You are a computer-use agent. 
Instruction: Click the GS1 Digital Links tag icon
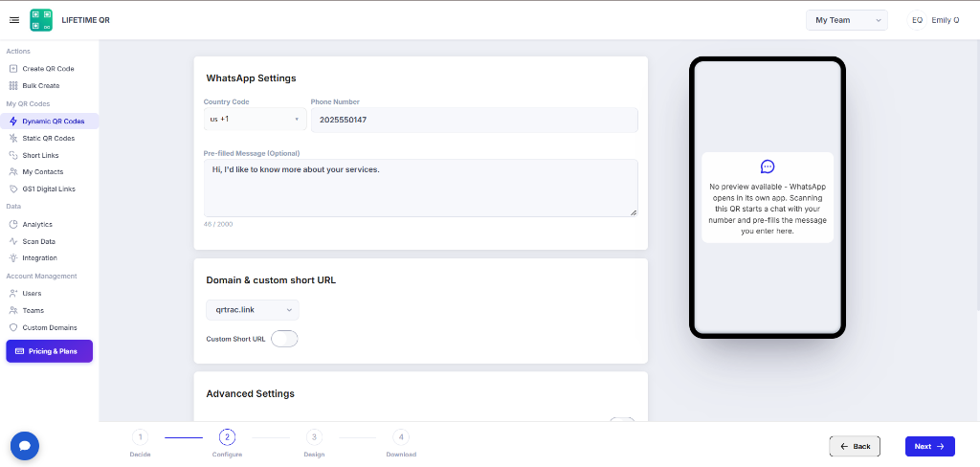[13, 189]
